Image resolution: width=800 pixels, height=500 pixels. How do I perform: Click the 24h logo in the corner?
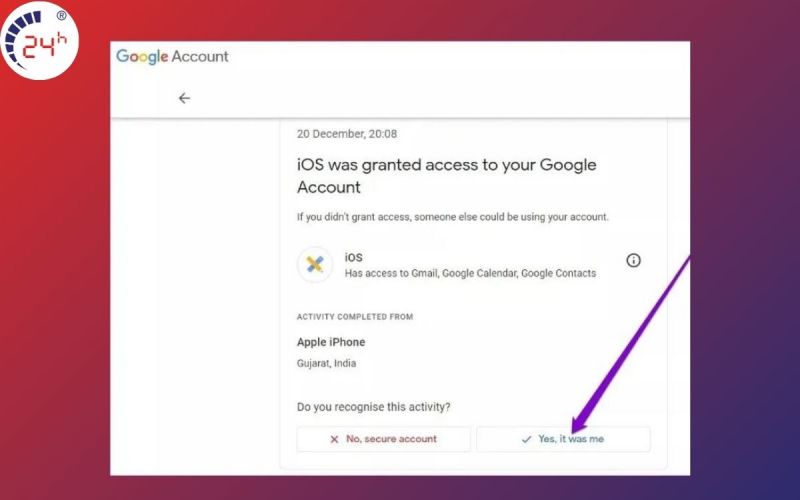40,41
